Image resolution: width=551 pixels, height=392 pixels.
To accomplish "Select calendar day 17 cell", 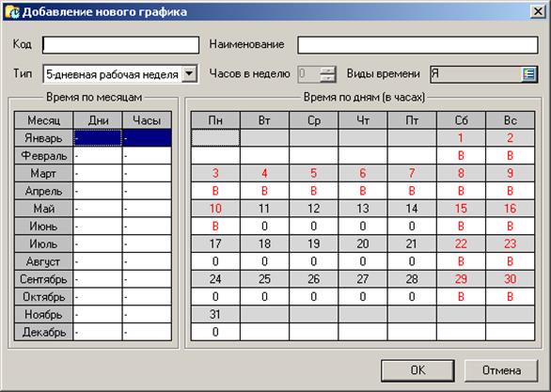I will click(x=215, y=243).
